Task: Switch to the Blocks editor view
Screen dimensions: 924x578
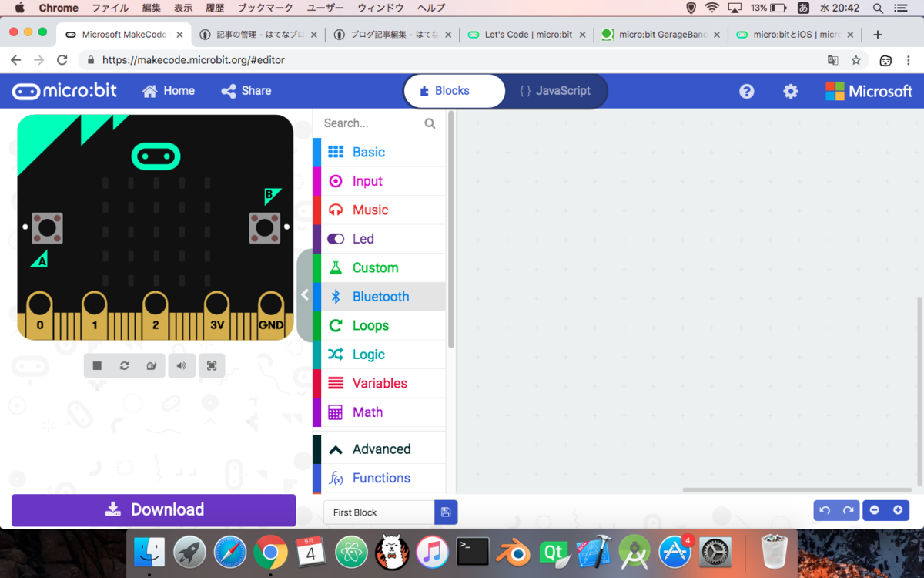Action: pyautogui.click(x=454, y=91)
